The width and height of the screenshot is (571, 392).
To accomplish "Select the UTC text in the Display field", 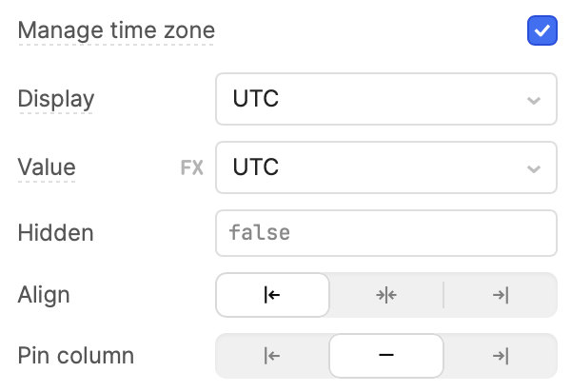I will coord(256,99).
